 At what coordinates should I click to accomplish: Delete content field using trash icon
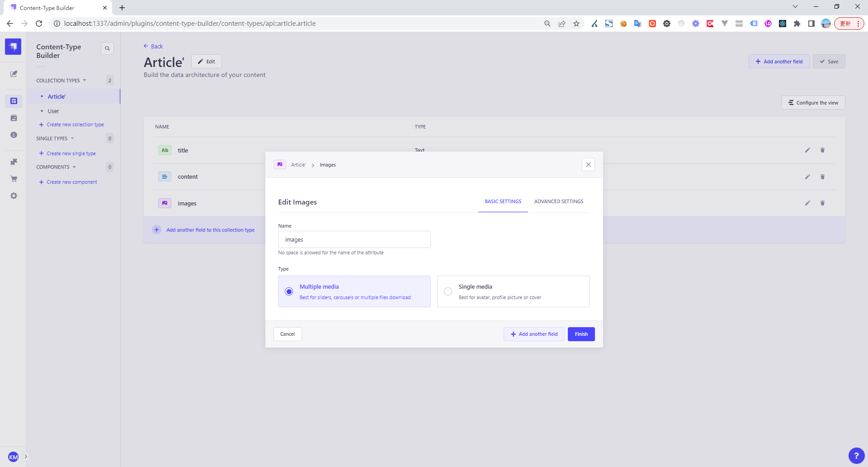(822, 177)
